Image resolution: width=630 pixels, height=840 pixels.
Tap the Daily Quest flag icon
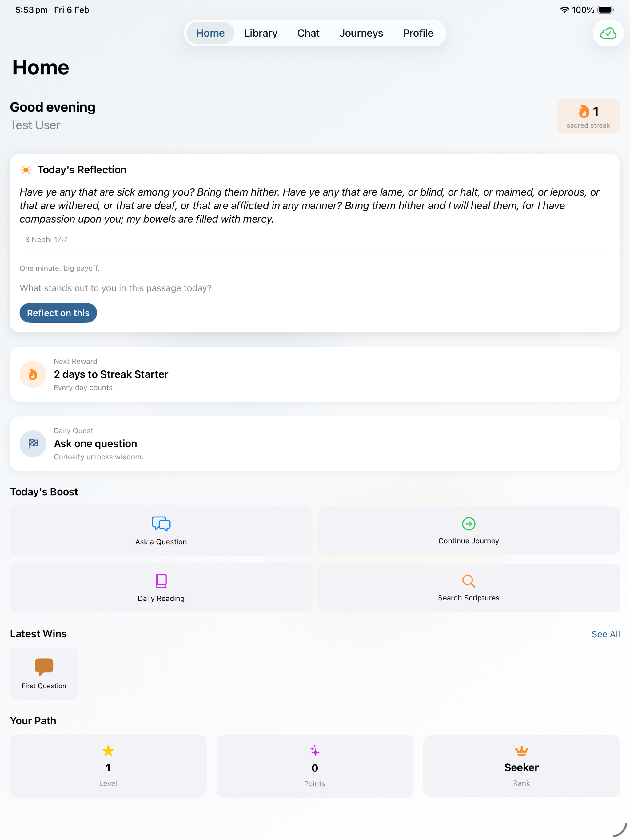(x=33, y=444)
